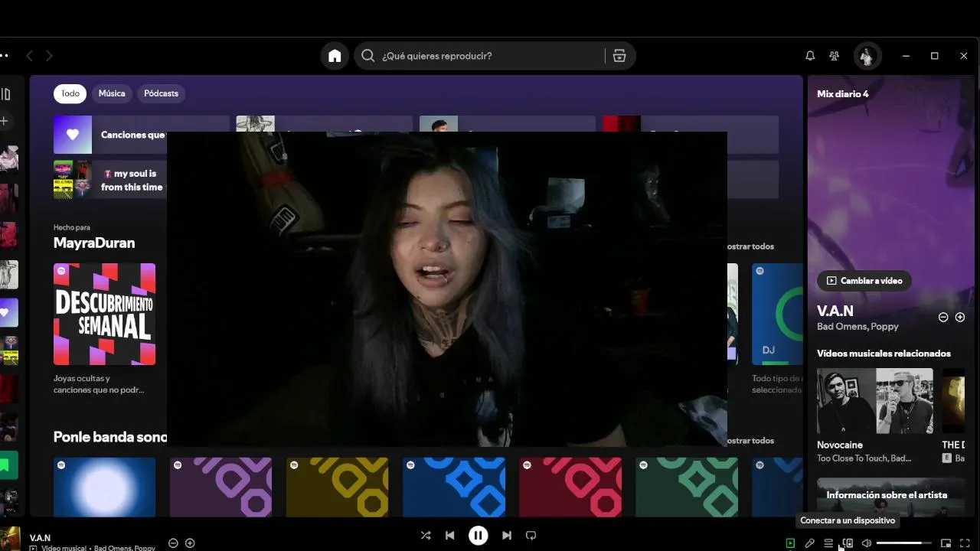Click the floating music video window
980x551 pixels.
(447, 289)
